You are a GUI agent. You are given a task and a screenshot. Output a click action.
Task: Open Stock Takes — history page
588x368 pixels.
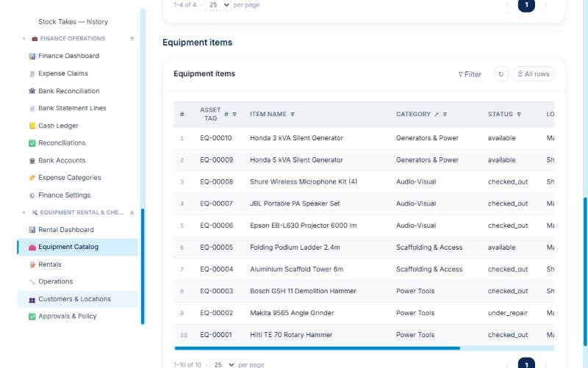click(x=73, y=22)
